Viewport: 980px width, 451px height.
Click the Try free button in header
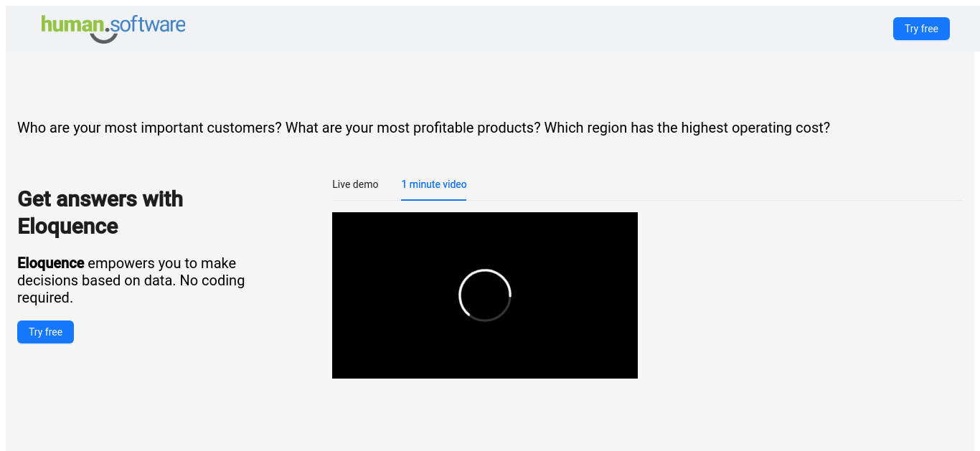921,29
